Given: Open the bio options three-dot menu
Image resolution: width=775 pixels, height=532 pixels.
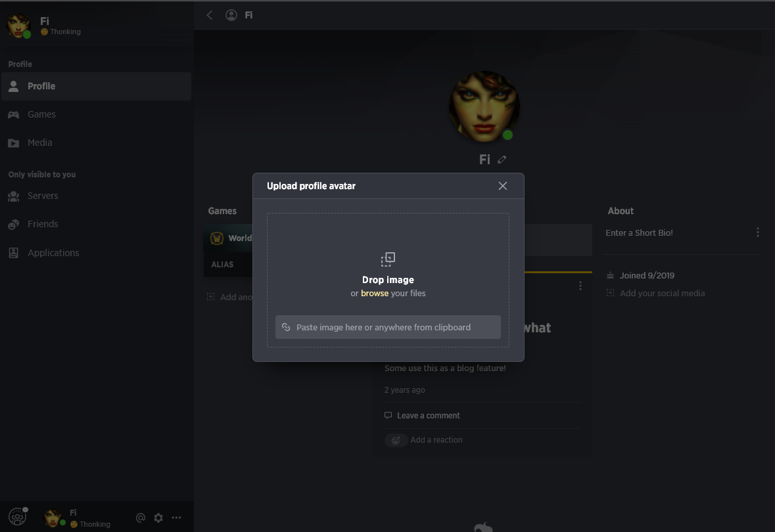Looking at the screenshot, I should pos(758,232).
